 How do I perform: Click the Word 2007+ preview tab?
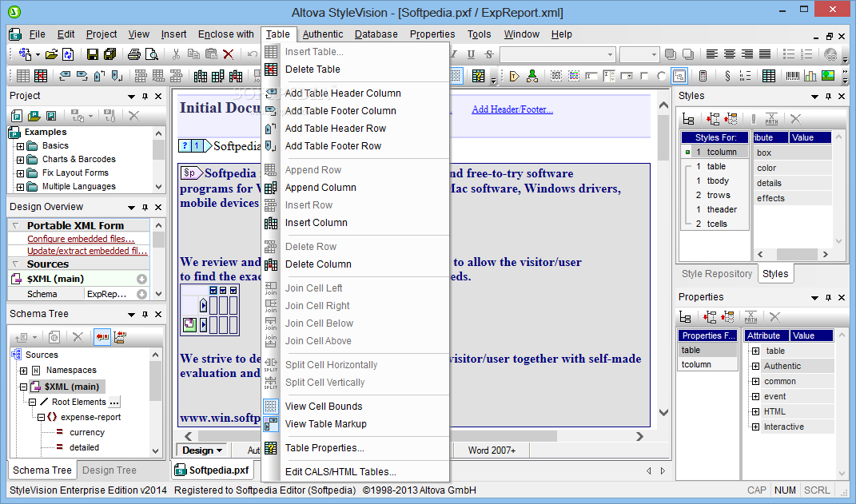tap(492, 450)
